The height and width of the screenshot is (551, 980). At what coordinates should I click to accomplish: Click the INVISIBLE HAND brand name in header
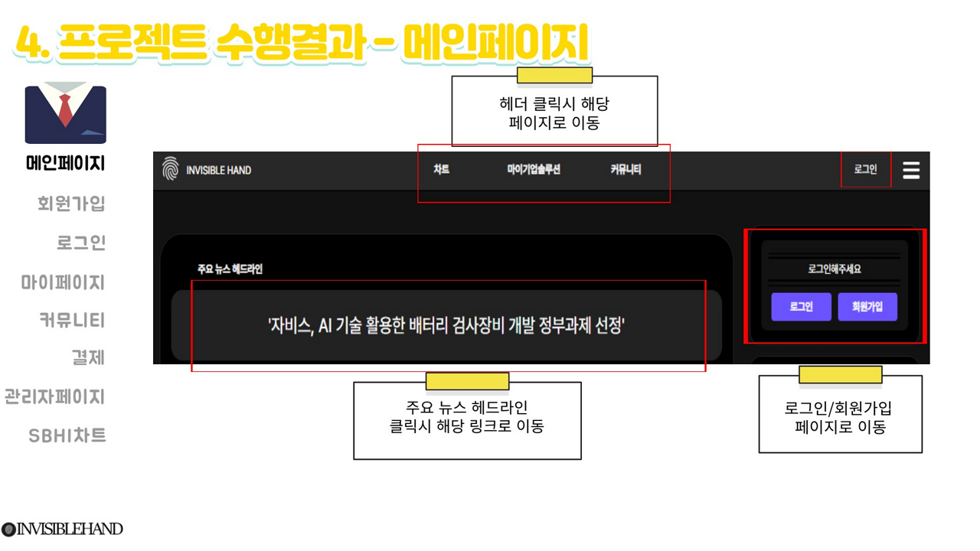click(219, 171)
